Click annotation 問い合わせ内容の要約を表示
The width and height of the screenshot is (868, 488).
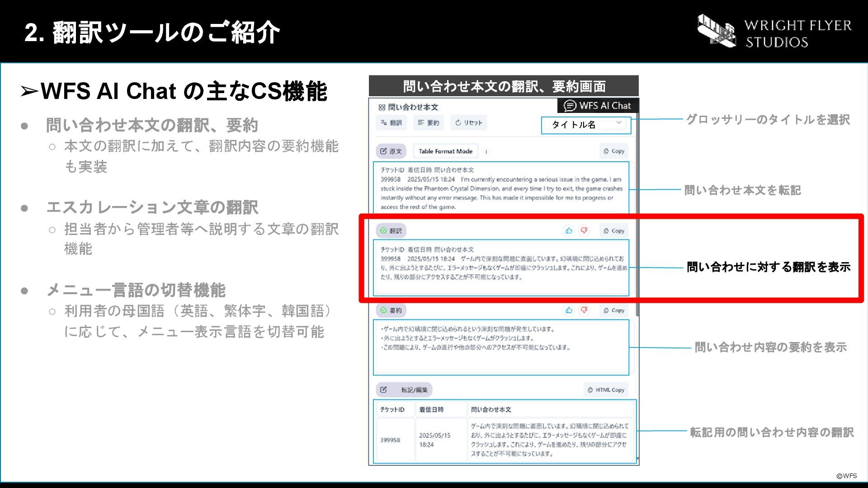pos(770,347)
